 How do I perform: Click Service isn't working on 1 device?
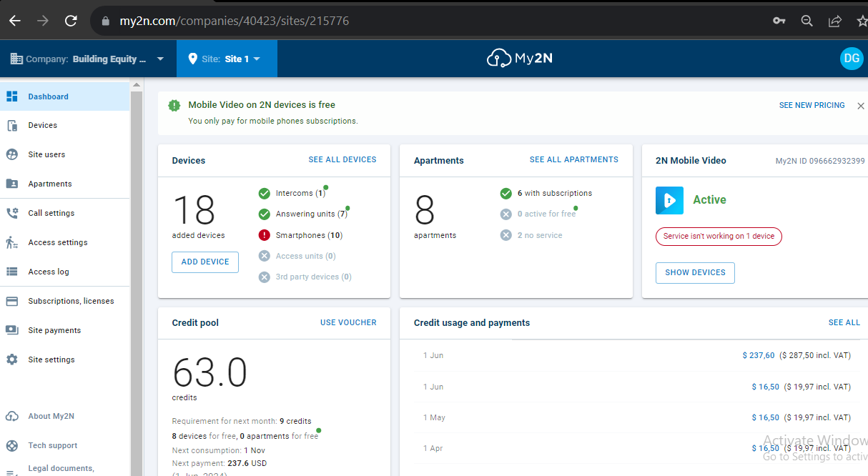(719, 236)
